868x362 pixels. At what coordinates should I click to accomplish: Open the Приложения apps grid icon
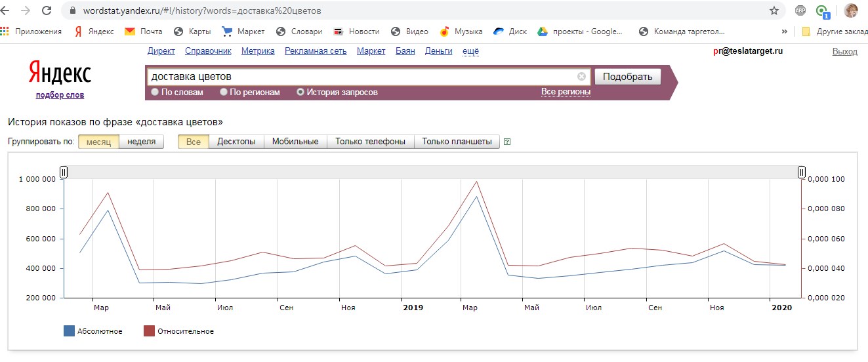5,31
